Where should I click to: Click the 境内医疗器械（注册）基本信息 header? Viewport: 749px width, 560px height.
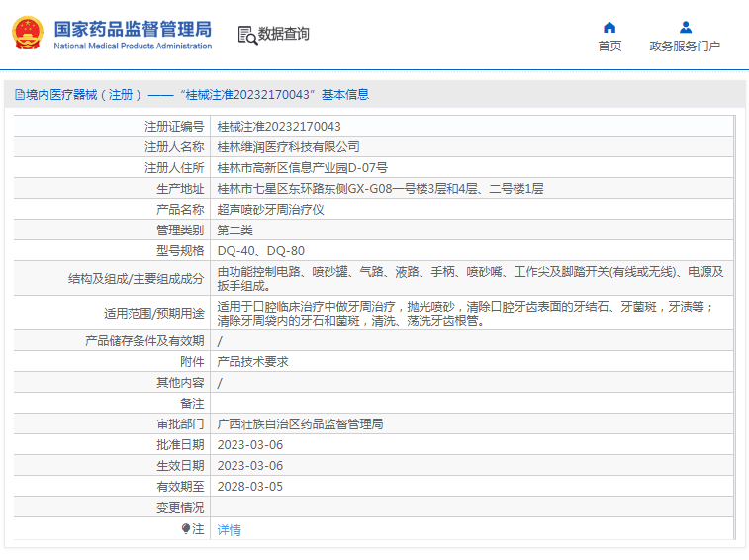pyautogui.click(x=192, y=95)
